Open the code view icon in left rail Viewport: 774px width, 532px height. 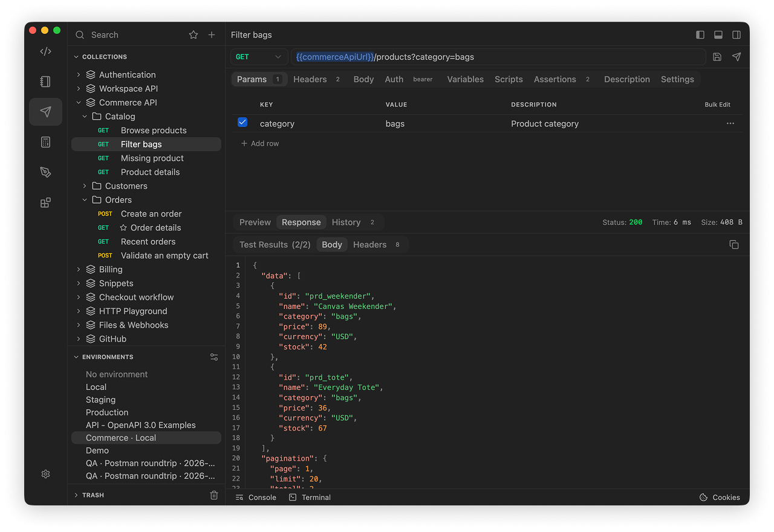click(x=45, y=51)
